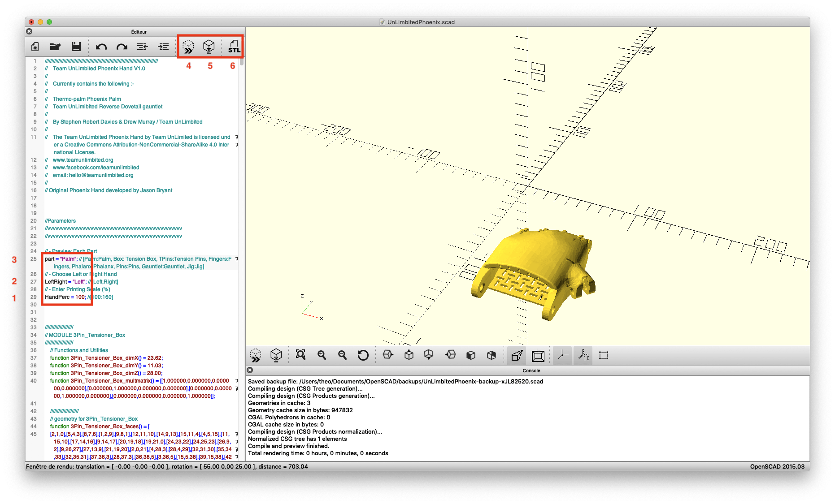835x504 pixels.
Task: Toggle the Show Scale Markers button
Action: coord(583,356)
